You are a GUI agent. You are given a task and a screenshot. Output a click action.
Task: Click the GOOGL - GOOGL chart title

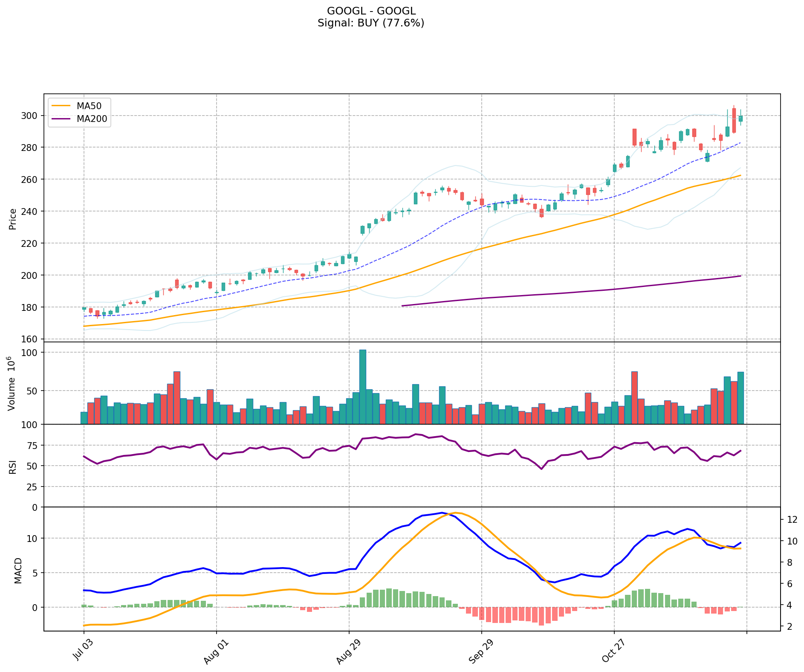(x=371, y=11)
